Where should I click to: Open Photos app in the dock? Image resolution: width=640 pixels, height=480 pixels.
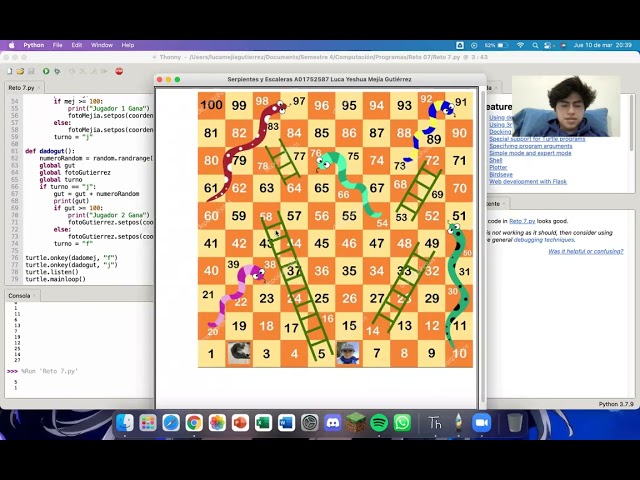click(217, 423)
